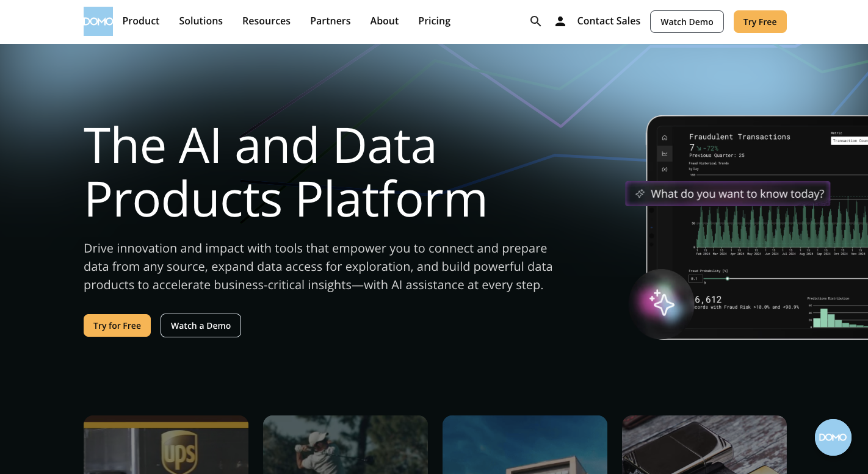Open the search magnifier icon

click(535, 21)
